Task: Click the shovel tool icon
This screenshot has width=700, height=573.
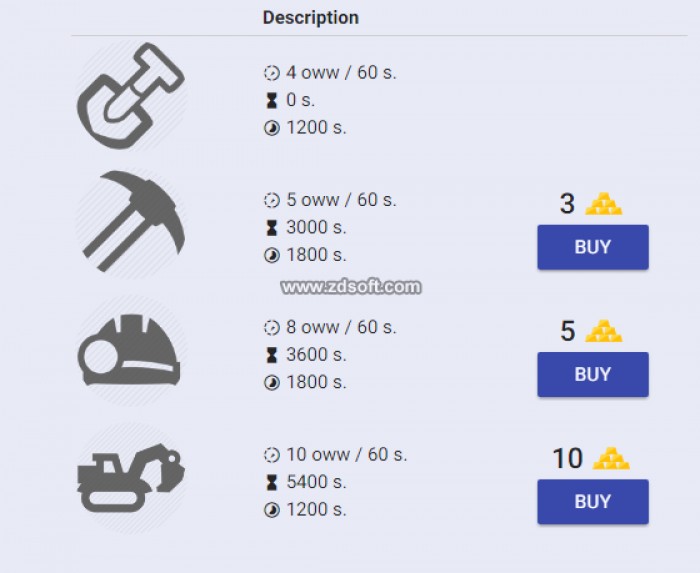Action: point(131,96)
